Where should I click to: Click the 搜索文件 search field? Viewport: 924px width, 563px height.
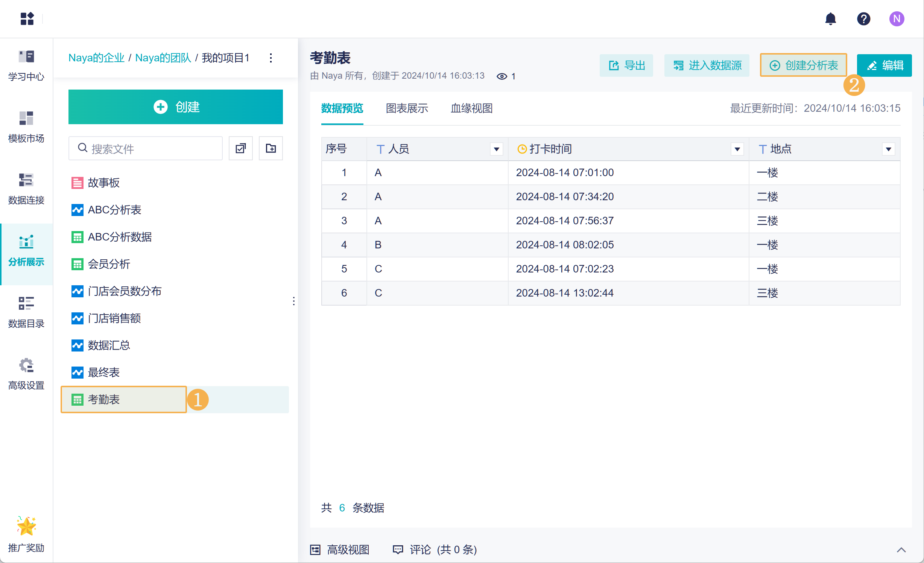(150, 149)
